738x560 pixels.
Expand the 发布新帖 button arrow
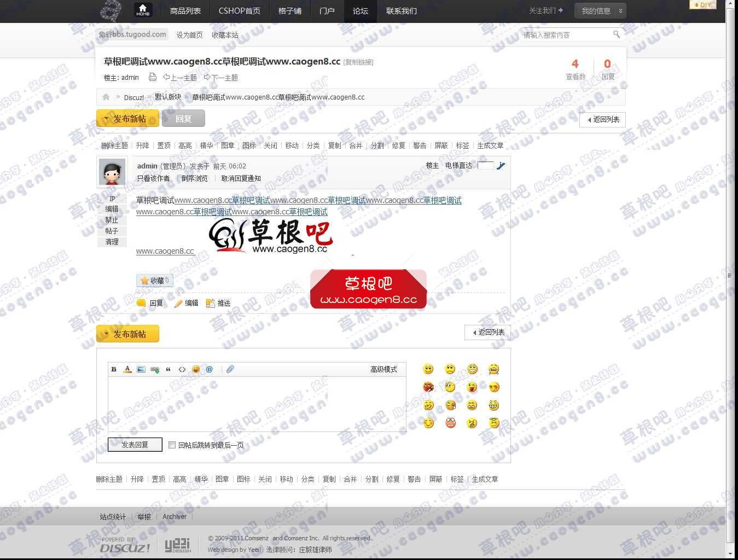(106, 118)
